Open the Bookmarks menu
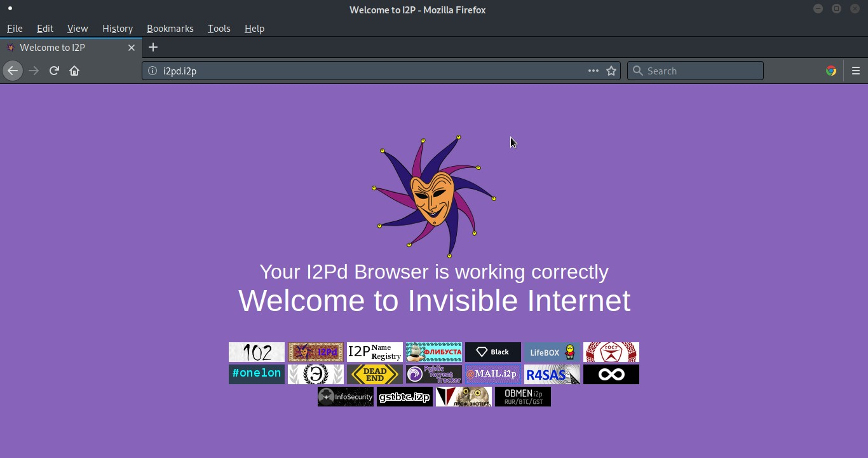This screenshot has width=868, height=458. pyautogui.click(x=170, y=29)
